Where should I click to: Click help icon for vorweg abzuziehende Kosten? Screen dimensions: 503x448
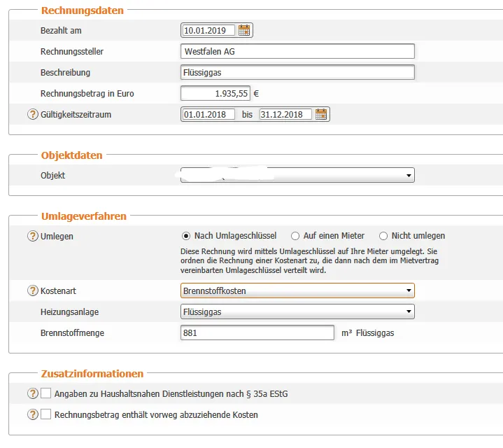[33, 414]
